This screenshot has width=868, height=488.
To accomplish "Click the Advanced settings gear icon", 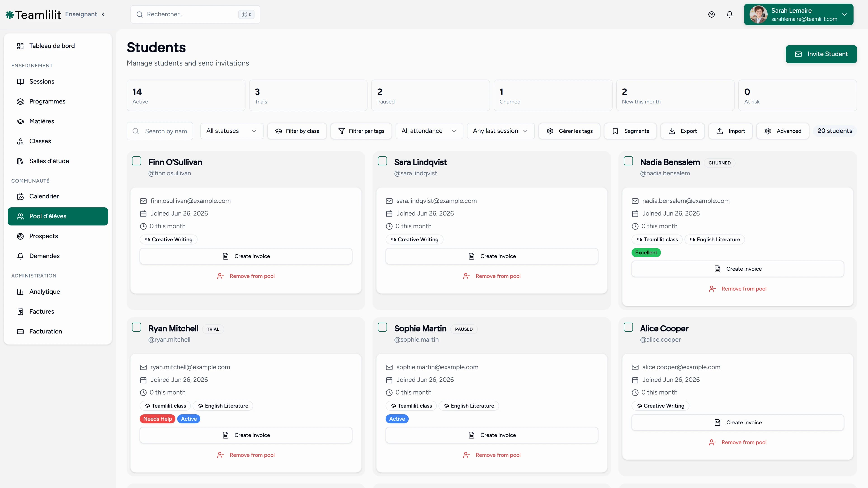I will pyautogui.click(x=768, y=131).
